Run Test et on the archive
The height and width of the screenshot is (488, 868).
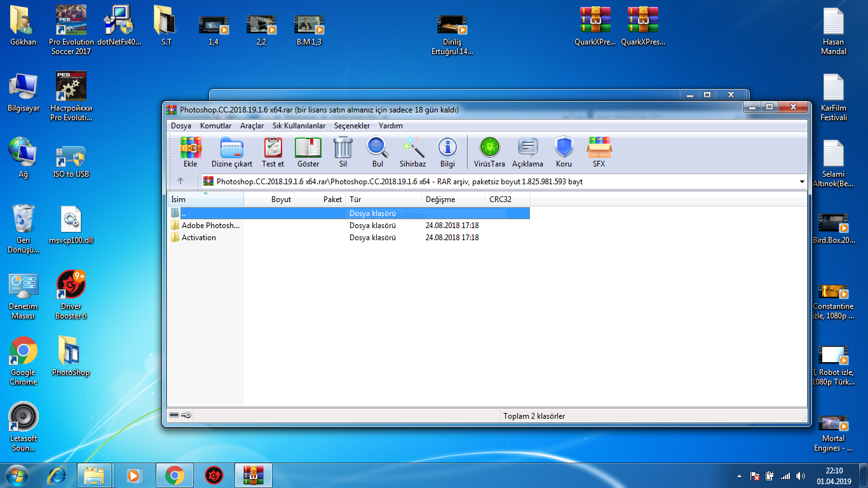coord(273,152)
